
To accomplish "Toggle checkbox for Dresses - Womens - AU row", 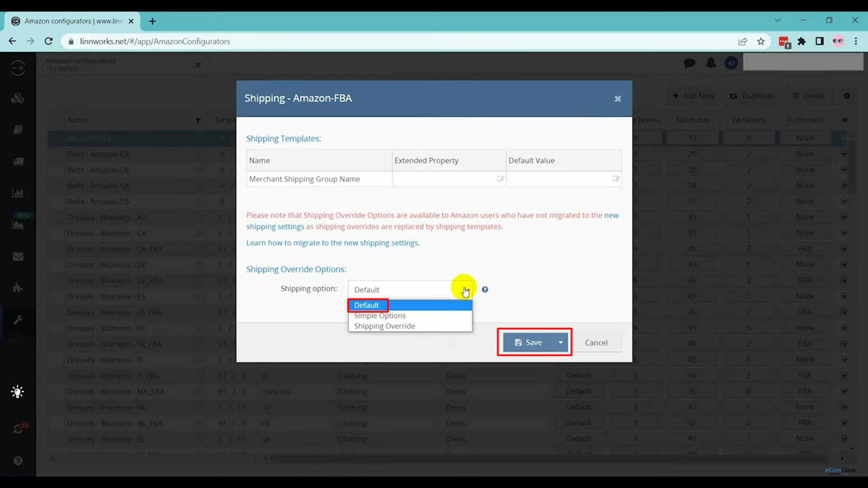I will [x=844, y=217].
